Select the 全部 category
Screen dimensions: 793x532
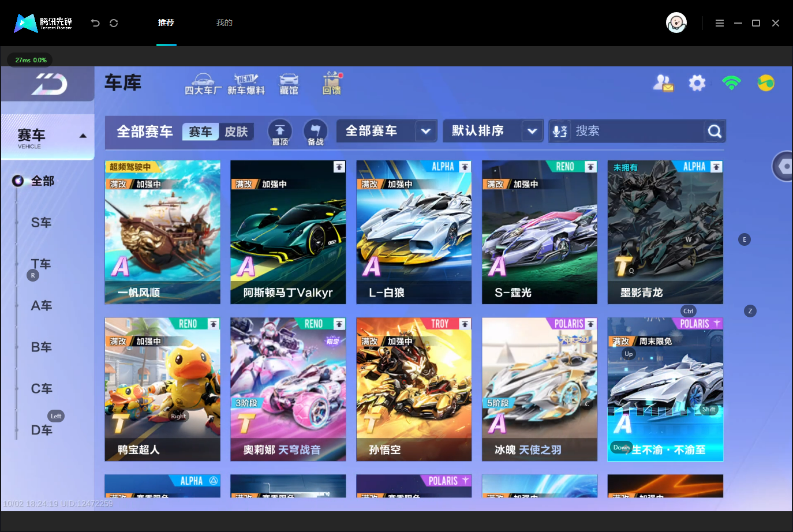click(42, 181)
